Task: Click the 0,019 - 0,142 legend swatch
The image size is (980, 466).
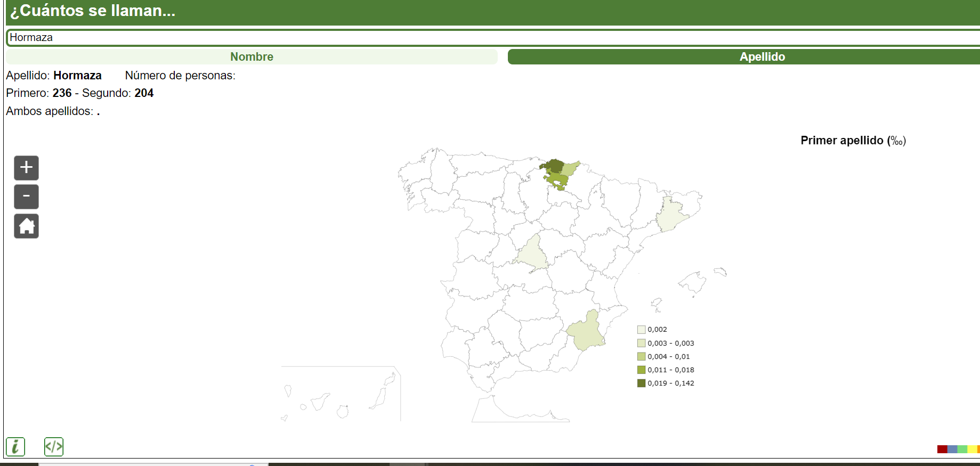Action: point(642,383)
